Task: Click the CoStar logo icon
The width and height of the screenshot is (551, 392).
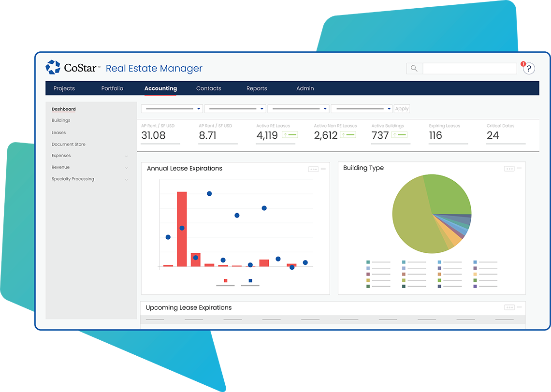Action: click(53, 68)
